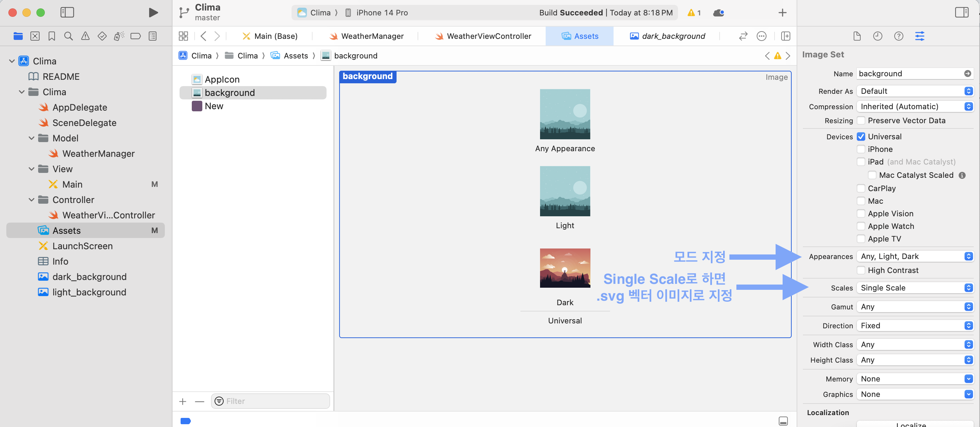980x427 pixels.
Task: Select the Dark appearance image thumbnail
Action: pos(565,268)
